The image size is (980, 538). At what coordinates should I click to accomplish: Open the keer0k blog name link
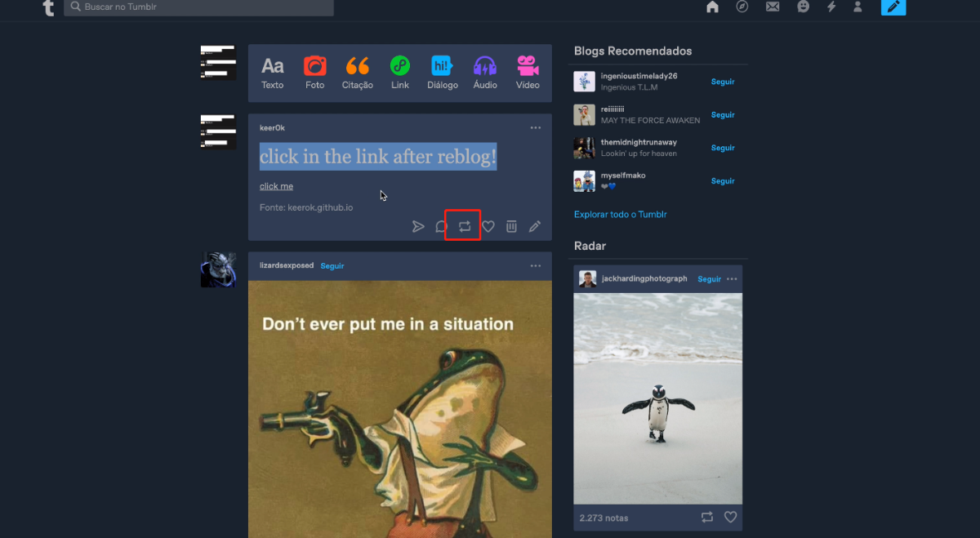point(272,127)
